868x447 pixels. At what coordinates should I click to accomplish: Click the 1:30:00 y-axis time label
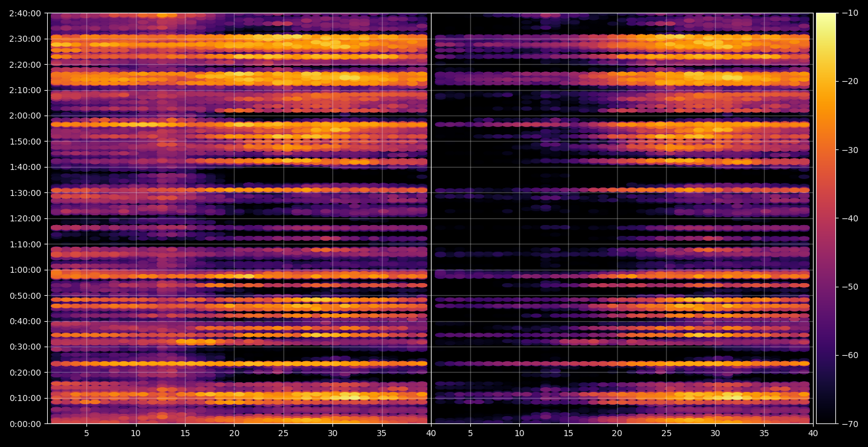point(25,193)
